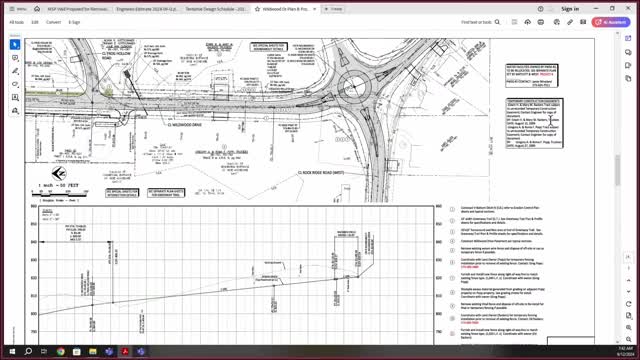This screenshot has width=640, height=360.
Task: Open the Comments pane icon
Action: [628, 52]
